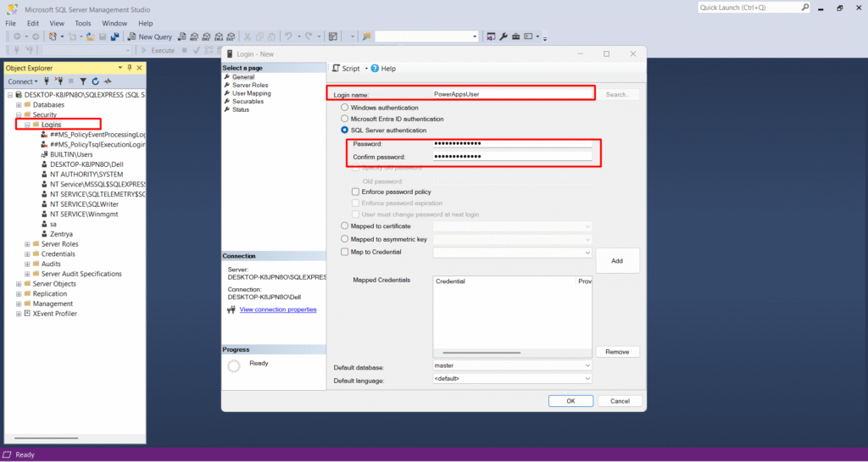Enable the Enforce password policy checkbox
Viewport: 868px width, 462px height.
355,192
